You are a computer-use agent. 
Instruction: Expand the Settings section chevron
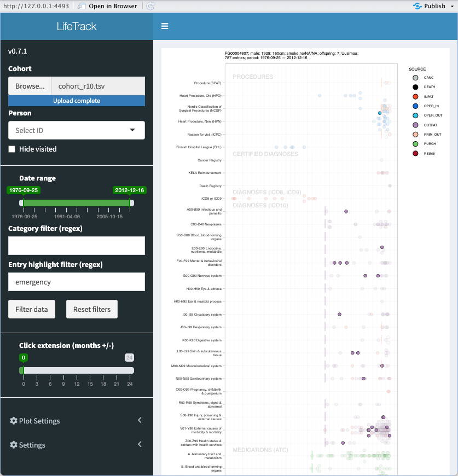tap(140, 444)
